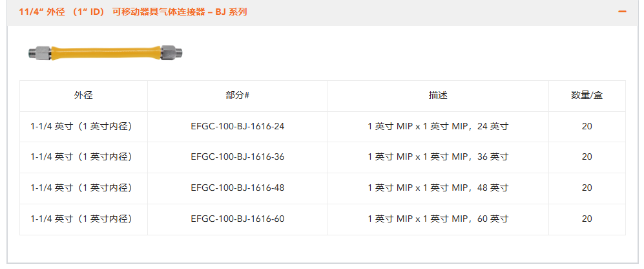The image size is (644, 269).
Task: Select part number EFGC-100-BJ-1616-60
Action: pos(238,219)
